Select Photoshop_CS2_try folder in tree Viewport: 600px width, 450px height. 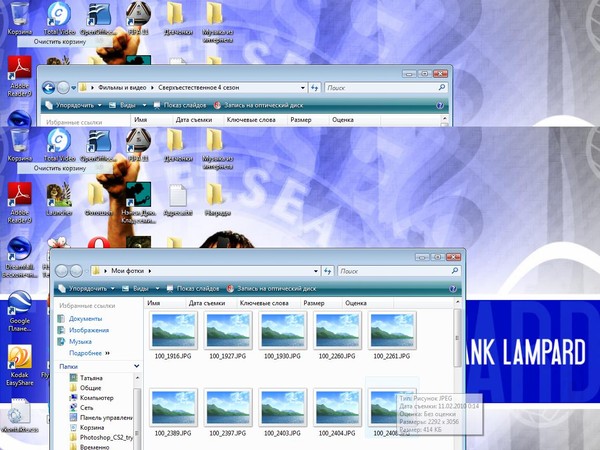pos(106,437)
